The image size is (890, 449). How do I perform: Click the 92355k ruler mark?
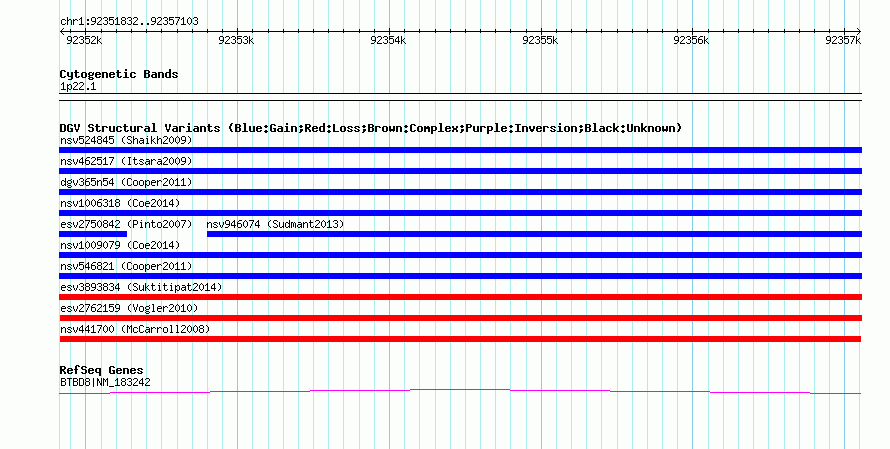pyautogui.click(x=540, y=40)
